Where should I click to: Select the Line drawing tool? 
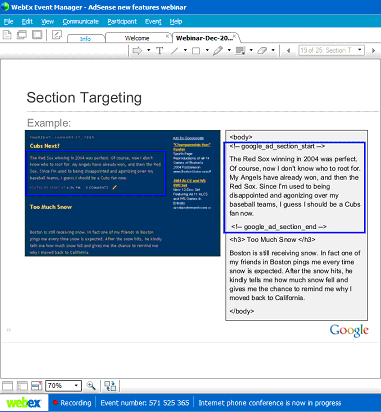(175, 51)
